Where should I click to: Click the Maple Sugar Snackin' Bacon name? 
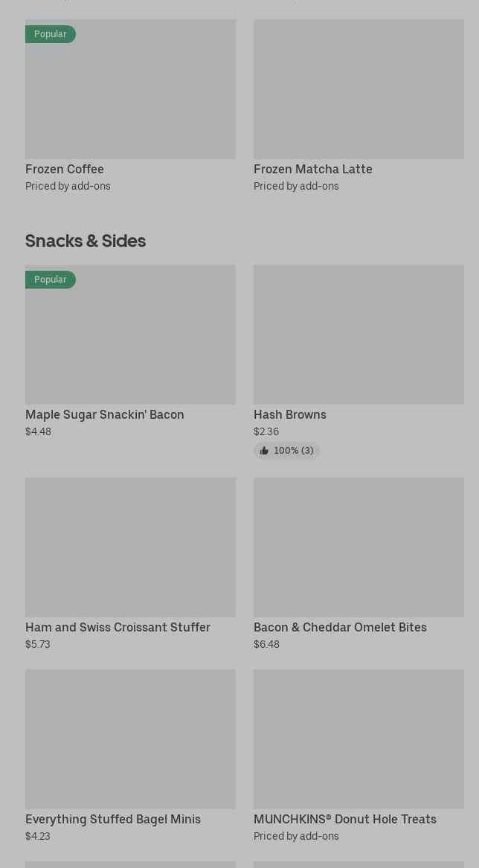click(105, 414)
